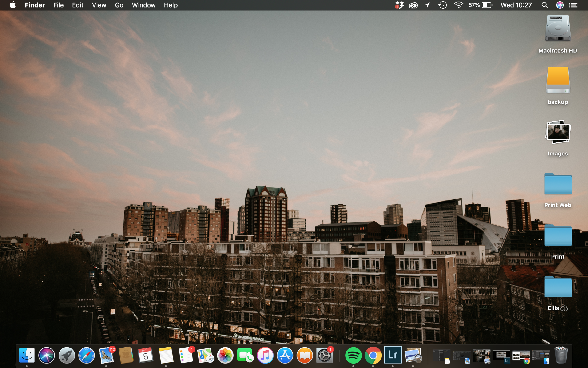Open Adobe Lightroom app icon in Dock
This screenshot has height=368, width=588.
[x=393, y=355]
